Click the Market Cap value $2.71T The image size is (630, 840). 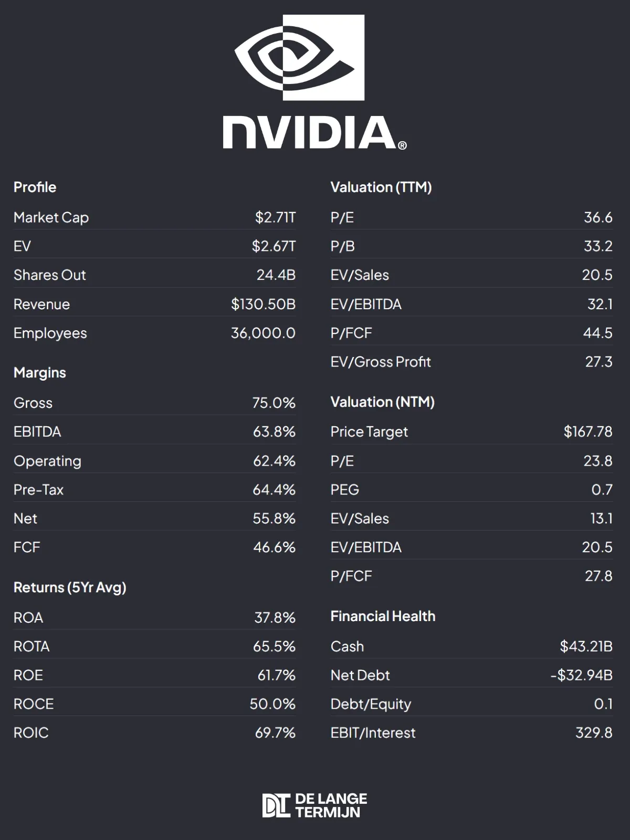point(276,217)
